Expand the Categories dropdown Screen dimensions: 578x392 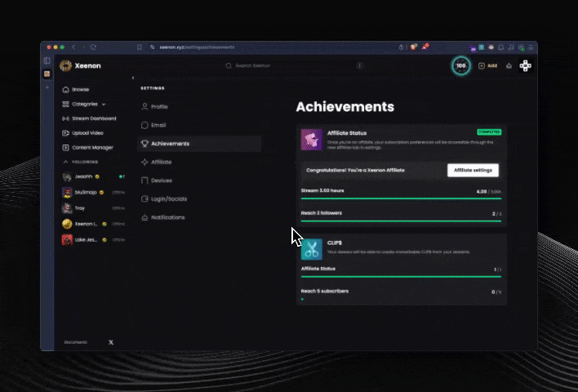[x=104, y=105]
